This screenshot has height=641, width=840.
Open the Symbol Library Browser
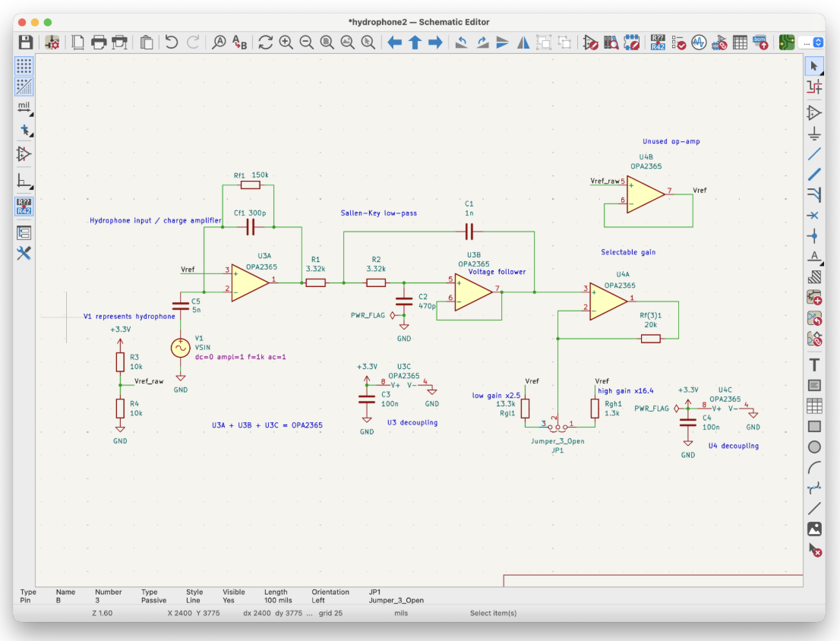point(611,43)
